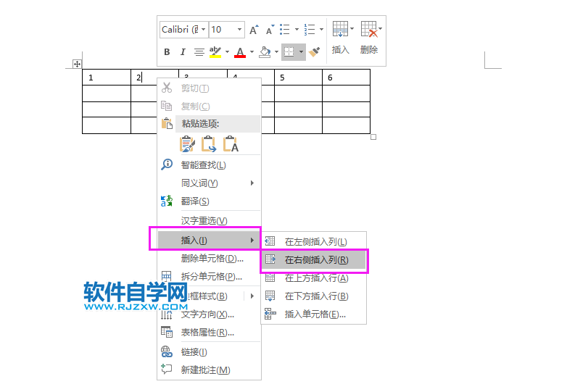Screen dimensions: 567x392
Task: Select 删除单元格(D)... menu entry
Action: point(209,259)
